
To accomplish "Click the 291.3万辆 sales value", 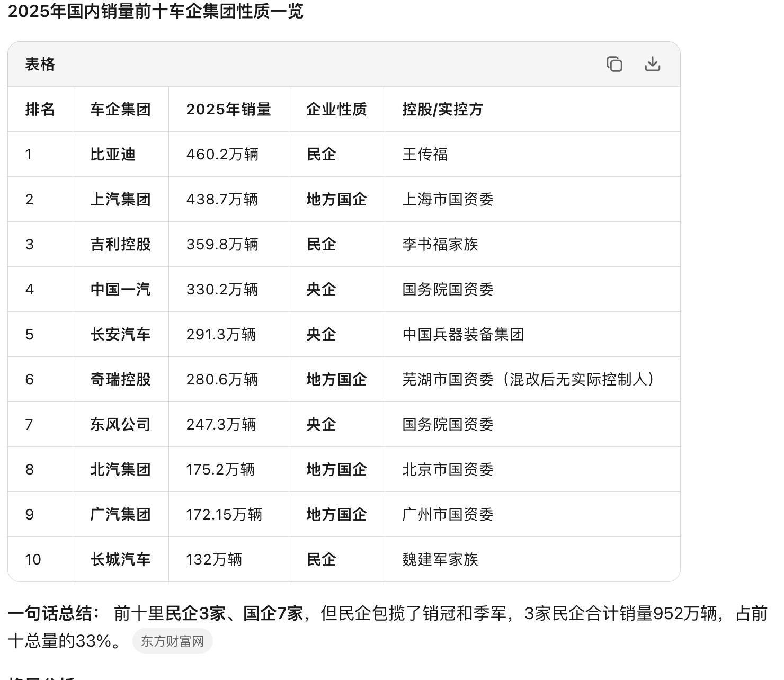I will tap(221, 334).
